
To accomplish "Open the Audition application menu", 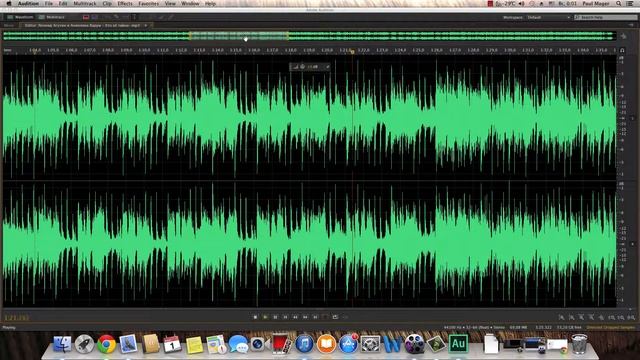I will (x=28, y=4).
